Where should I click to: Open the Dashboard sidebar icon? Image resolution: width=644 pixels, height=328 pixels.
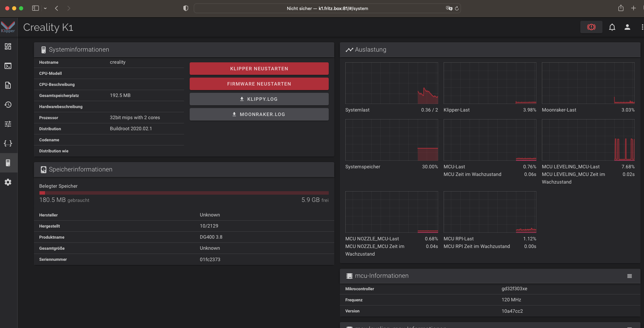click(x=8, y=46)
